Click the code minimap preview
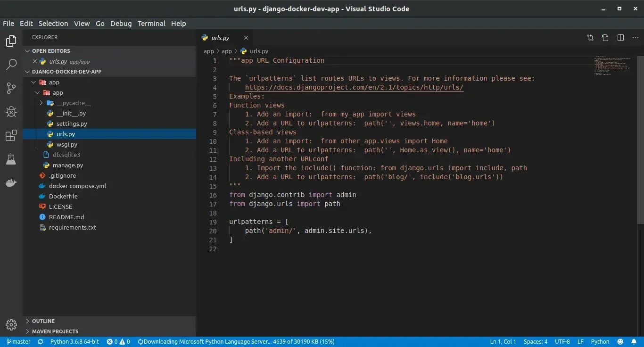This screenshot has height=347, width=644. [x=613, y=66]
